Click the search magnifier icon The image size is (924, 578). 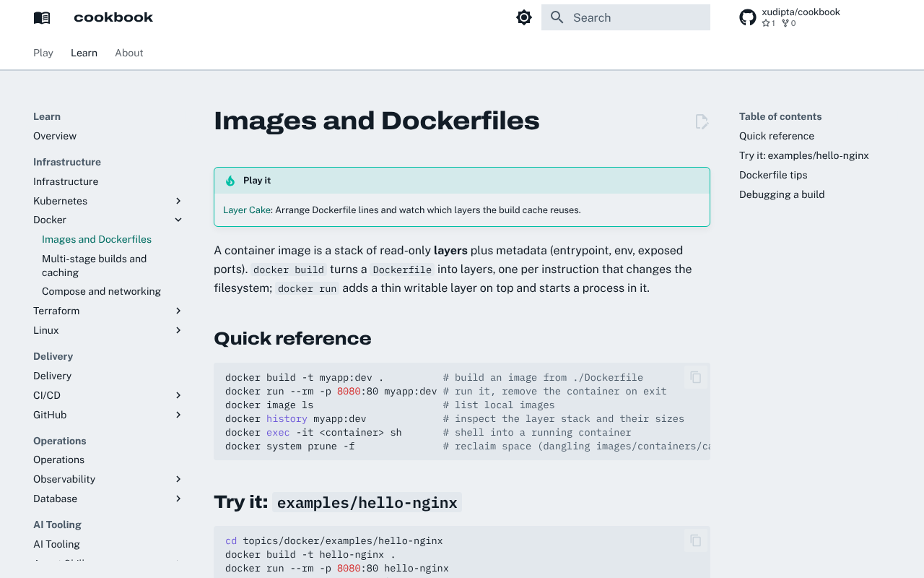557,17
